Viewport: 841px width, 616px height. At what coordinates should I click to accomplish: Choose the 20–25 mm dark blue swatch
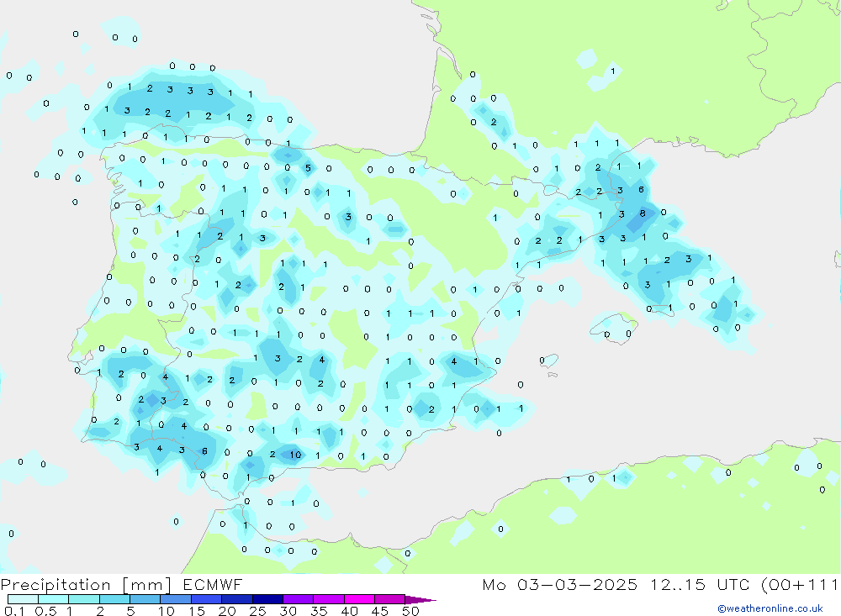(x=236, y=599)
